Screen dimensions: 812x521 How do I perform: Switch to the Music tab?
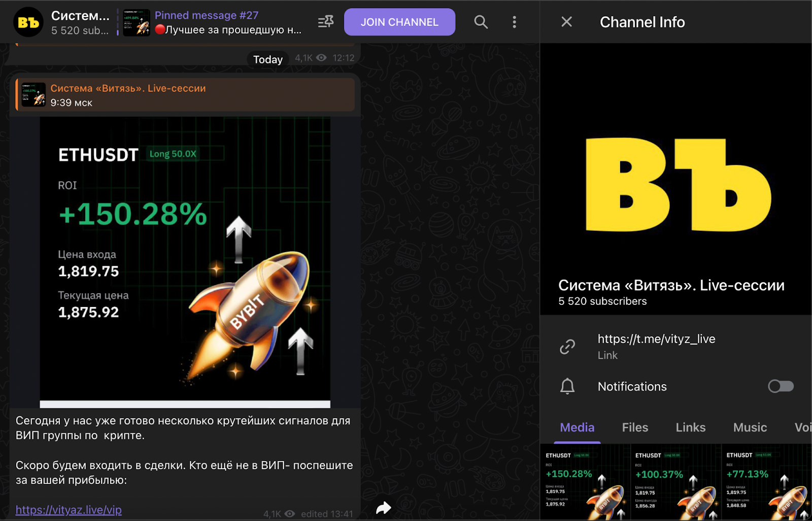coord(750,428)
